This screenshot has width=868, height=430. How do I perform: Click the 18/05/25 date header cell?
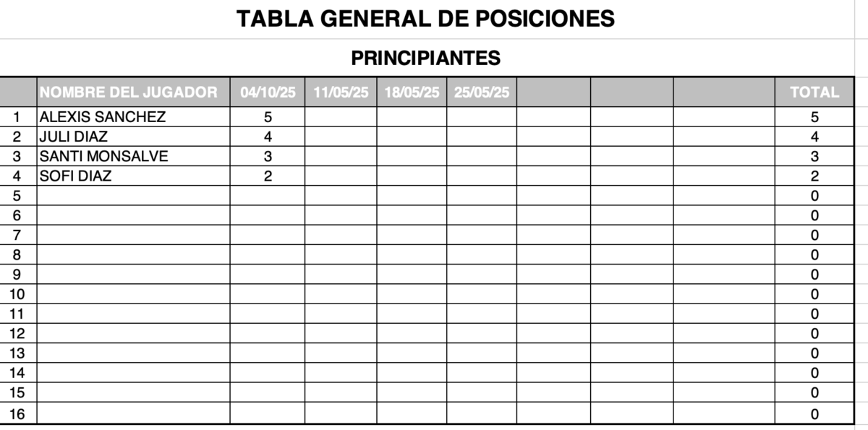pos(412,92)
